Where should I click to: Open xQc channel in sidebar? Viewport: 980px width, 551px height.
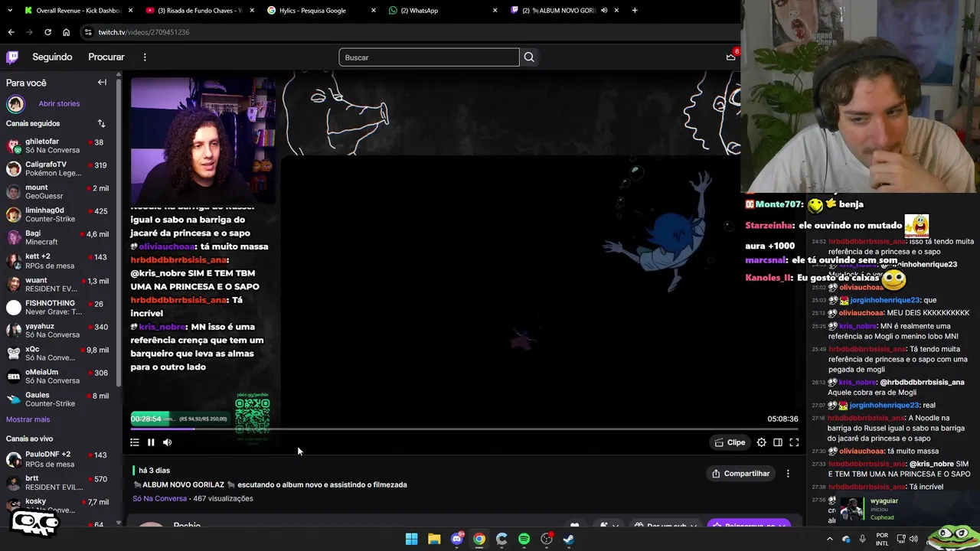(58, 354)
